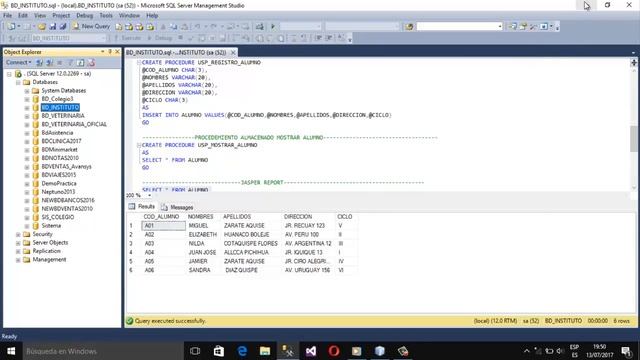Click the Execute button in the SQL toolbar
This screenshot has width=640, height=360.
click(127, 38)
